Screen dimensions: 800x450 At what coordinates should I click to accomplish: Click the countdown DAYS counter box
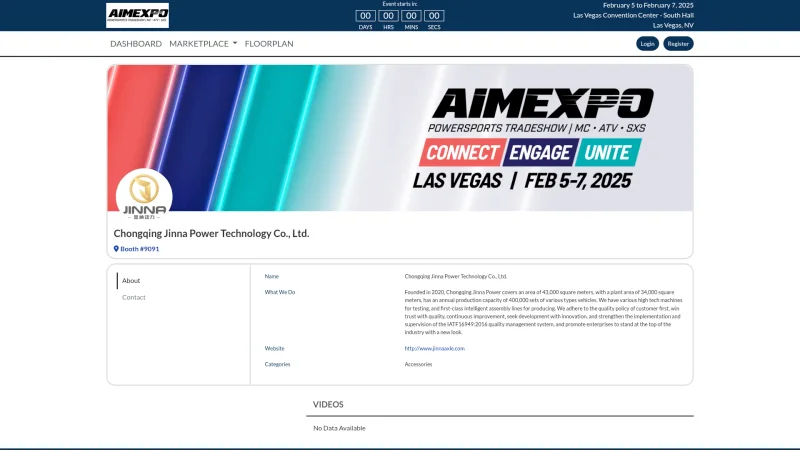[x=365, y=16]
